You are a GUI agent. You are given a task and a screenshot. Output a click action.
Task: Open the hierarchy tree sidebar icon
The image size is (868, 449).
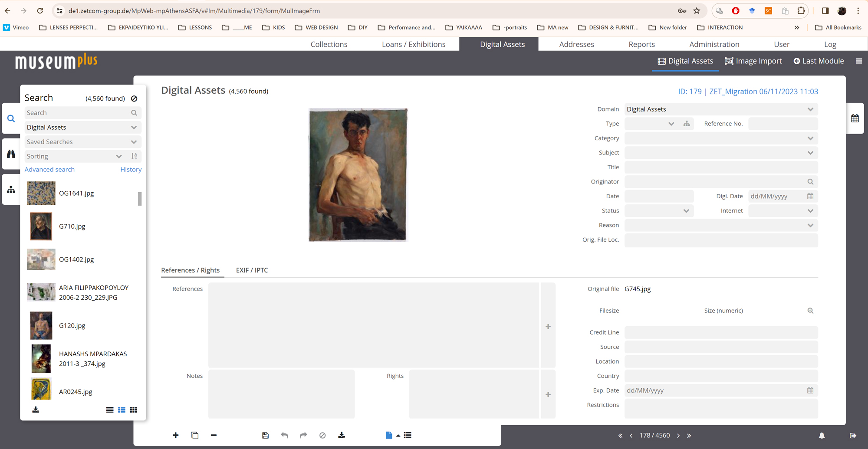coord(11,190)
